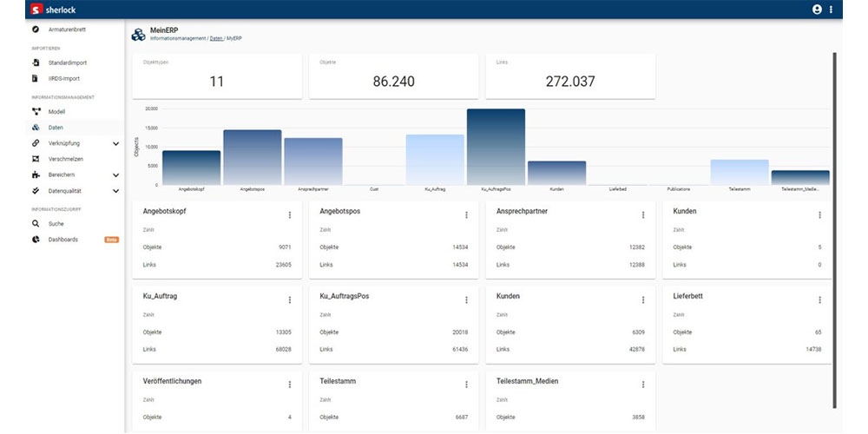This screenshot has height=434, width=868.
Task: Click the Verschmelzen merge icon
Action: (x=36, y=159)
